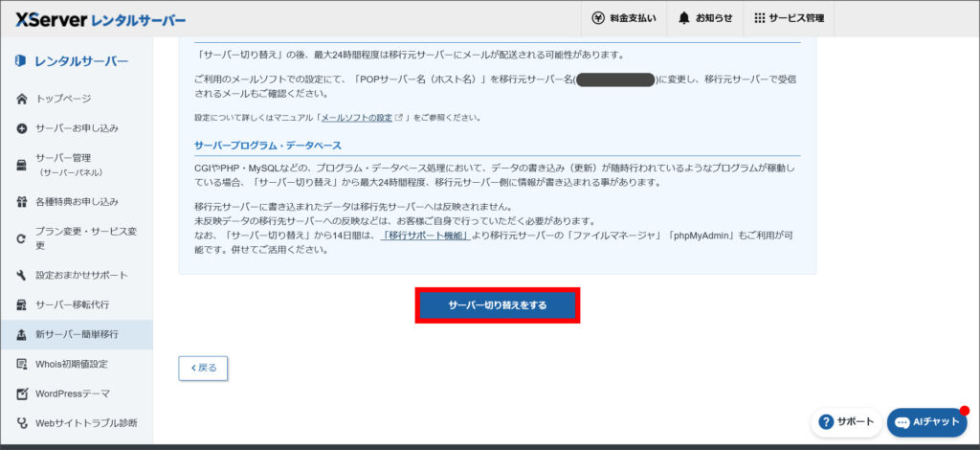This screenshot has width=980, height=450.
Task: Click the chat bubble icon in AIチャット
Action: pyautogui.click(x=902, y=422)
